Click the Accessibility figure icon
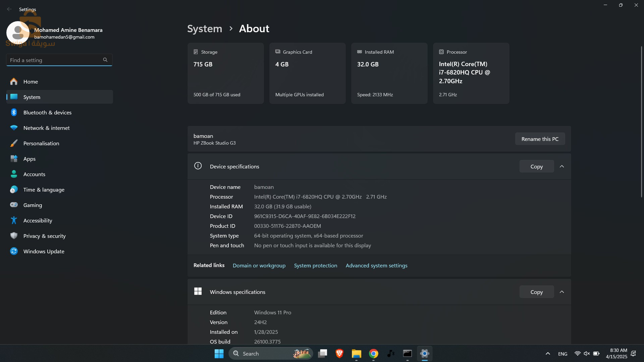This screenshot has width=644, height=362. click(14, 220)
